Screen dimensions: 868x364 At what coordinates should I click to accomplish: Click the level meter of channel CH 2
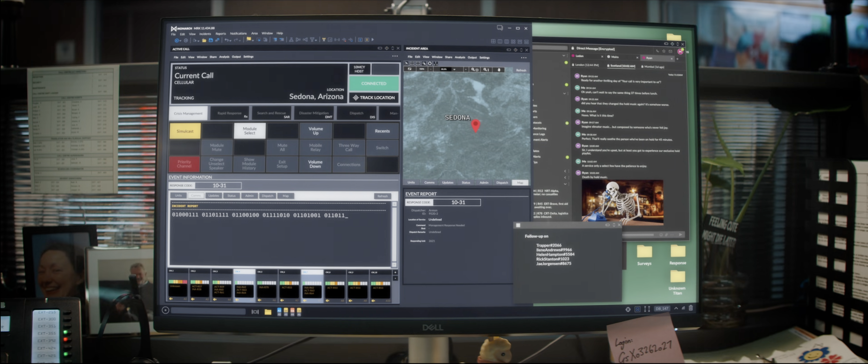200,282
